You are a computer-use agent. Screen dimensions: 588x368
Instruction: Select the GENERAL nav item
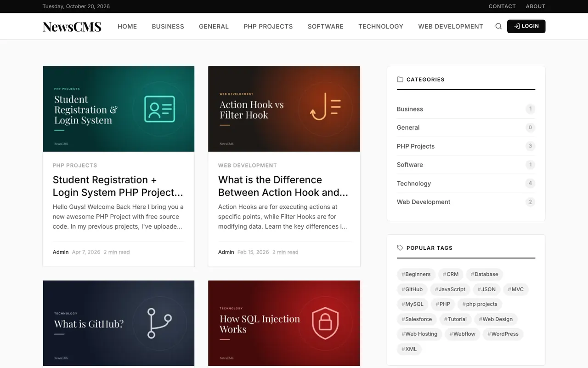tap(214, 27)
